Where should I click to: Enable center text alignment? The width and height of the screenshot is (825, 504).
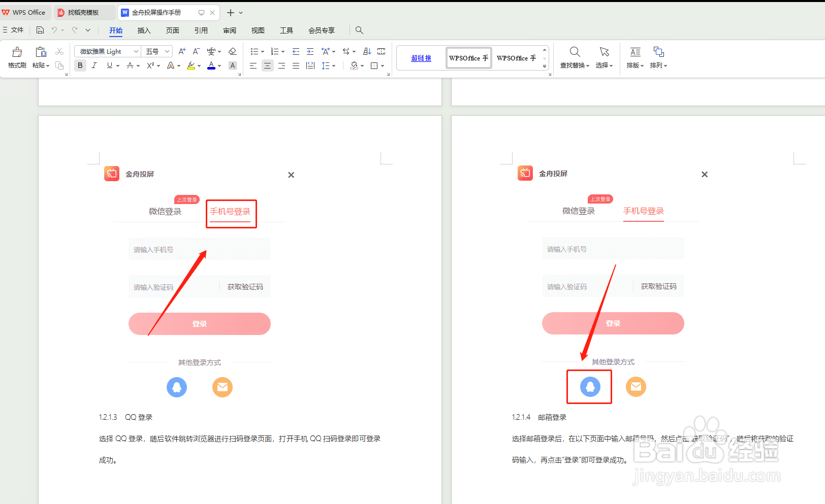tap(267, 65)
